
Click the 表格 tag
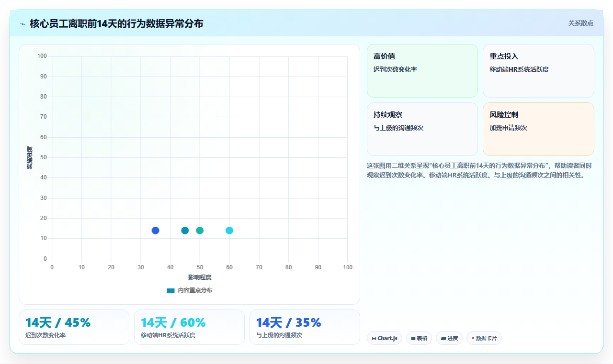click(x=419, y=338)
